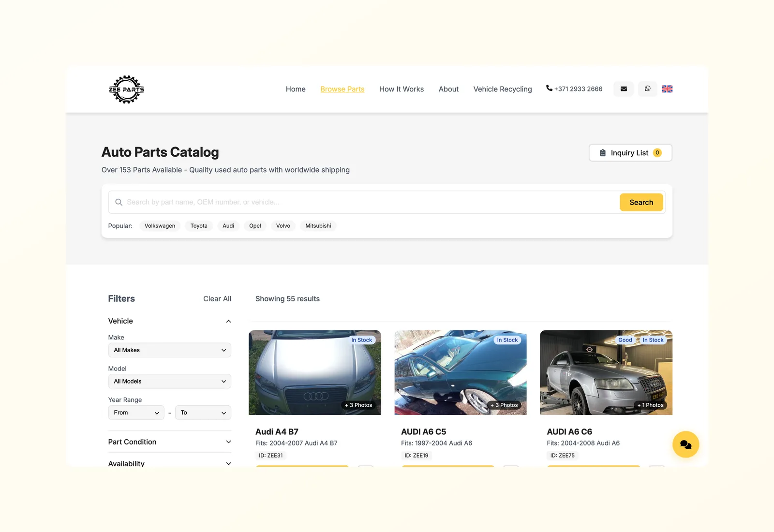Click In Stock badge on Audi A4 B7
The width and height of the screenshot is (774, 532).
(x=361, y=340)
